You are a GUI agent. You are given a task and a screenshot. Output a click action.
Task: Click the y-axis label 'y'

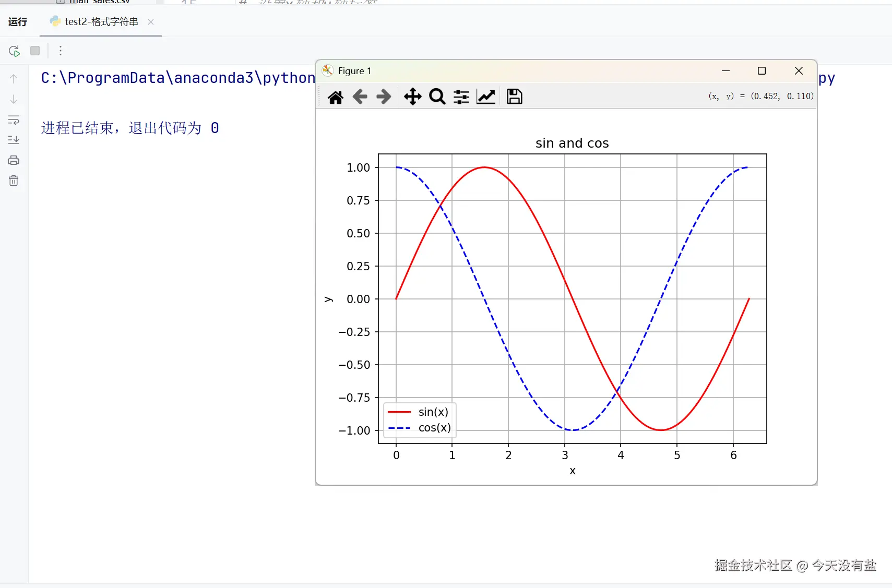pyautogui.click(x=328, y=299)
